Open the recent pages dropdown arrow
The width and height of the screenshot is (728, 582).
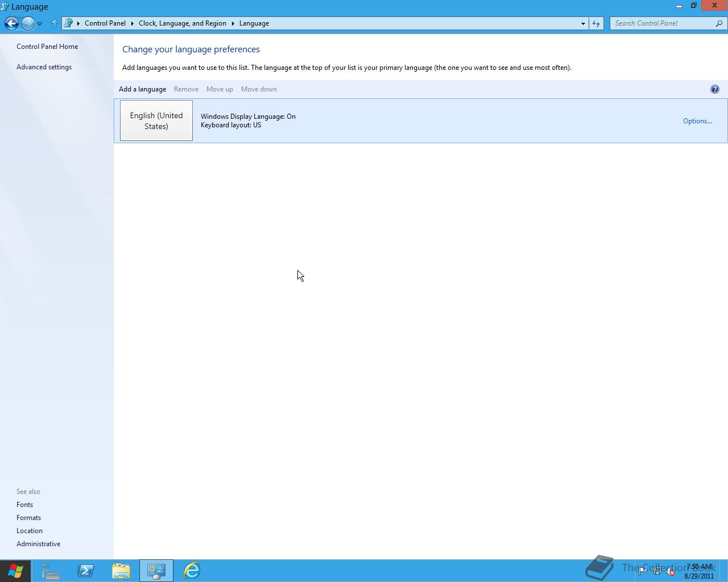(40, 24)
